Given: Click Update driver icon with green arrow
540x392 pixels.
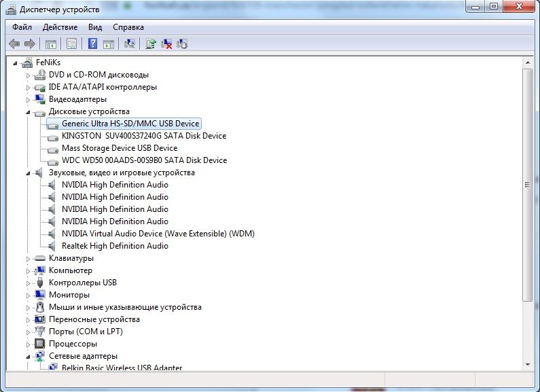Looking at the screenshot, I should coord(151,43).
